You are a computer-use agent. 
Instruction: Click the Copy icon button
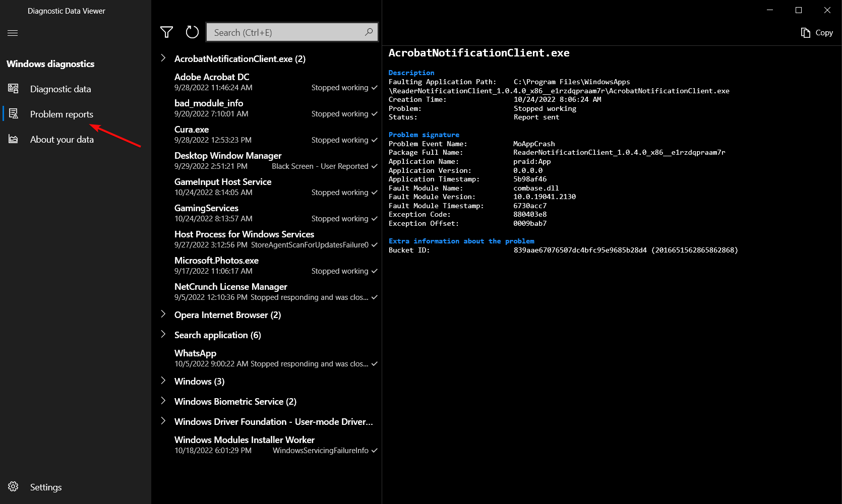[805, 33]
